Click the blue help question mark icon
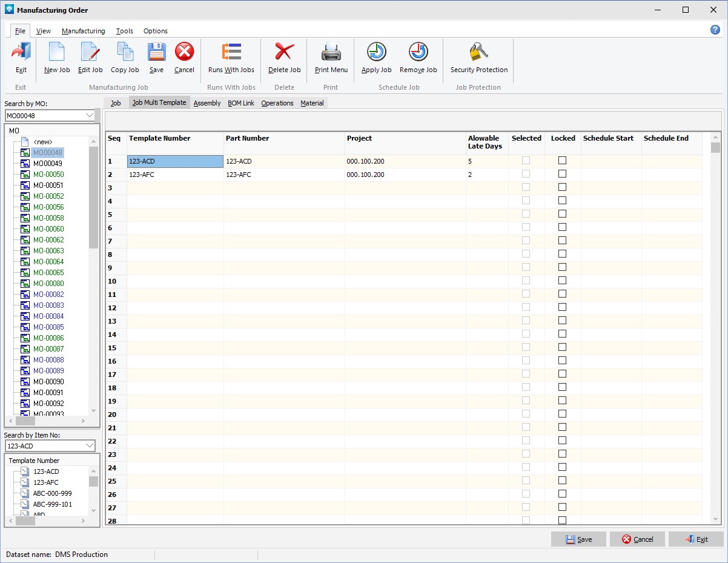Screen dimensions: 728x563 (x=715, y=30)
